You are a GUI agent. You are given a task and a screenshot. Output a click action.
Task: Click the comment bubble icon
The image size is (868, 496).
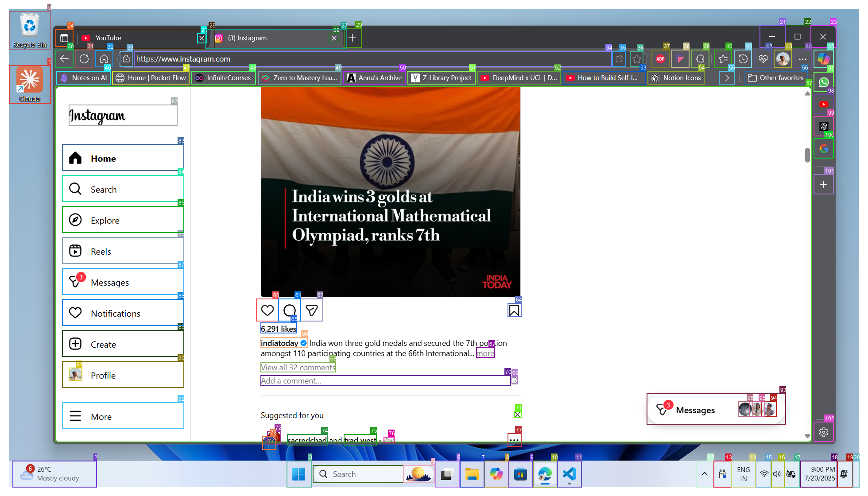click(x=290, y=310)
